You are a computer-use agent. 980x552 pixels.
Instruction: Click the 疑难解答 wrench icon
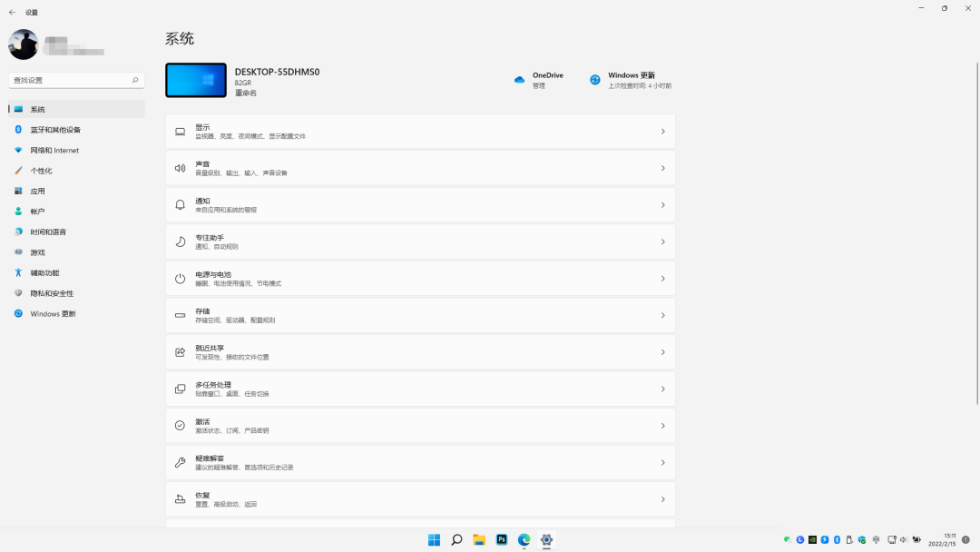click(180, 463)
